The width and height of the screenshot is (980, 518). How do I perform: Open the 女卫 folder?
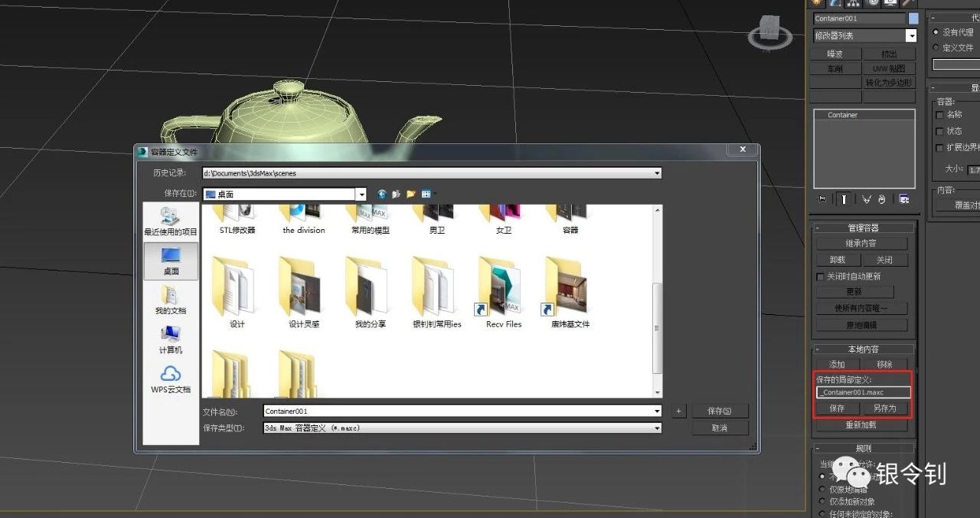pos(504,220)
